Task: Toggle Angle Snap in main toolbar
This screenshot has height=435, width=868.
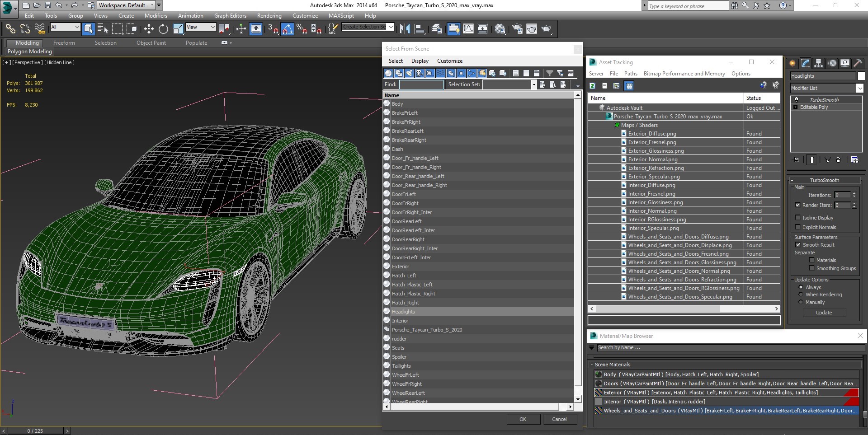Action: pos(288,29)
